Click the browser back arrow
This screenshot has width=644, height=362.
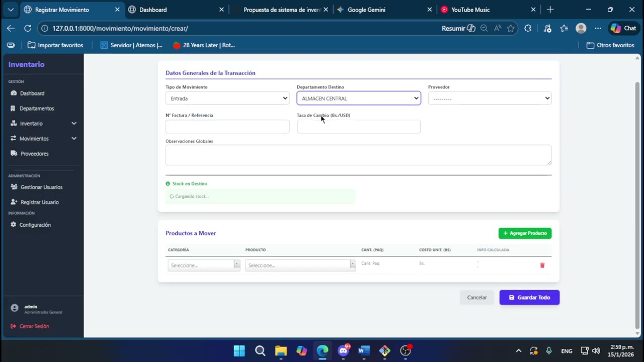(11, 28)
